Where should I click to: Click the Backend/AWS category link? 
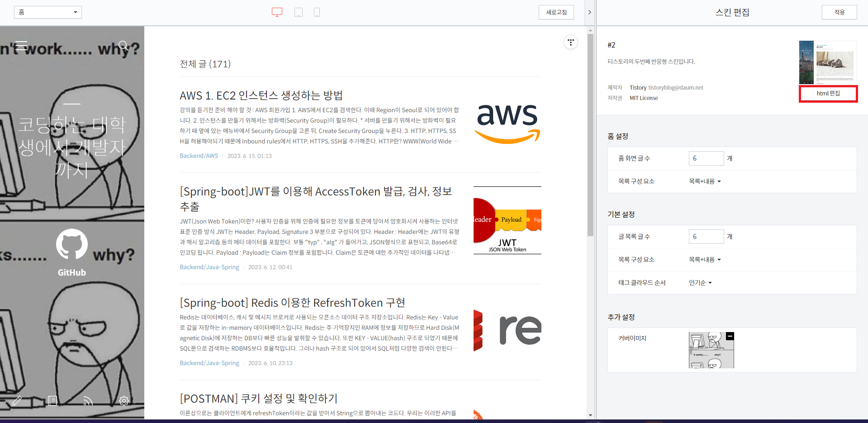coord(199,156)
